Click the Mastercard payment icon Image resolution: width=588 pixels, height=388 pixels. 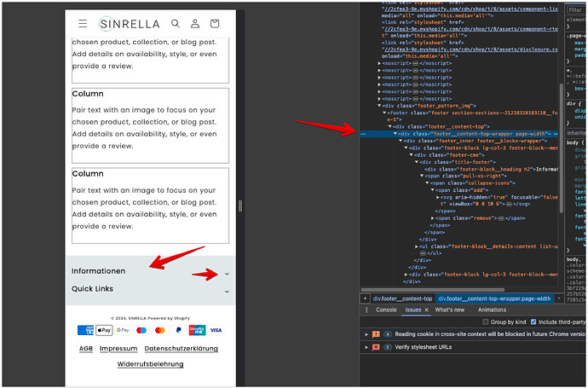point(159,330)
